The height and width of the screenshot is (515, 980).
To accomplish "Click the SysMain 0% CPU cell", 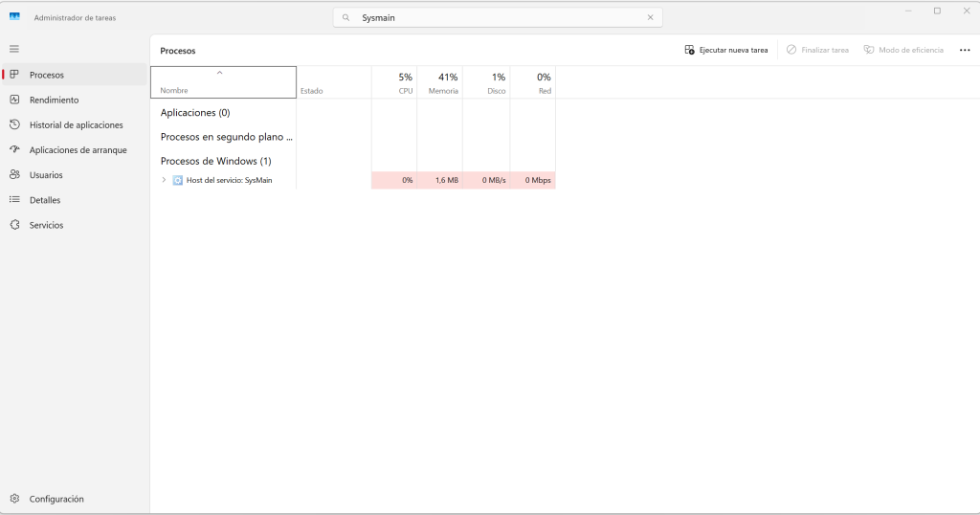I will click(394, 180).
